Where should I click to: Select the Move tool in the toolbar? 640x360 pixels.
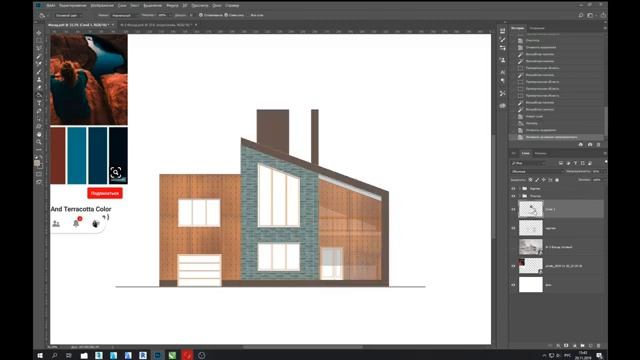tap(39, 33)
